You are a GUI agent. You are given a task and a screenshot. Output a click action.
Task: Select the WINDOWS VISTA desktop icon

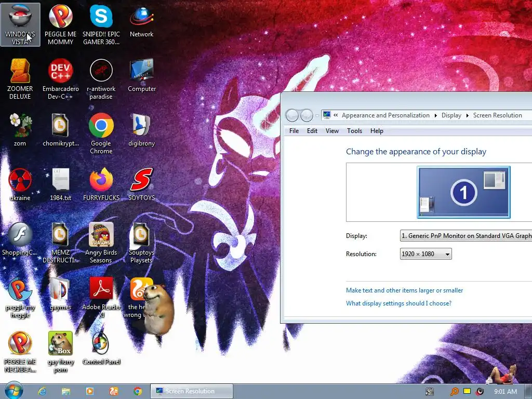point(20,24)
